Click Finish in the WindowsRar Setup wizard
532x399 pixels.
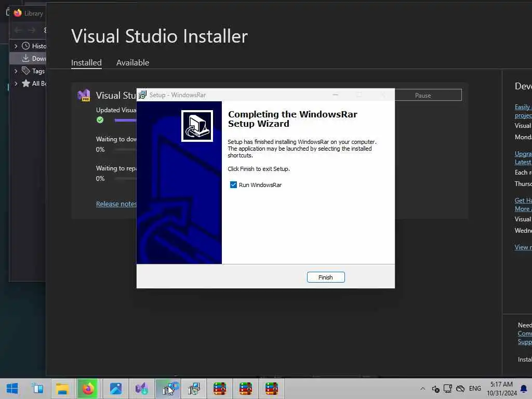pos(326,277)
